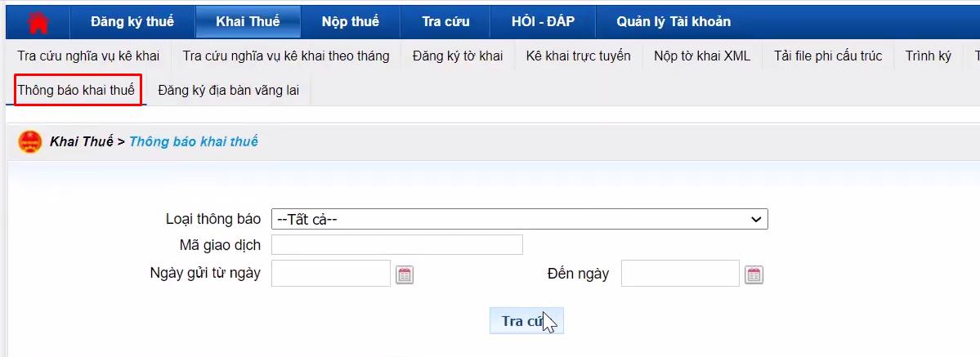The width and height of the screenshot is (980, 357).
Task: Expand the Loại thông báo dropdown
Action: [519, 220]
